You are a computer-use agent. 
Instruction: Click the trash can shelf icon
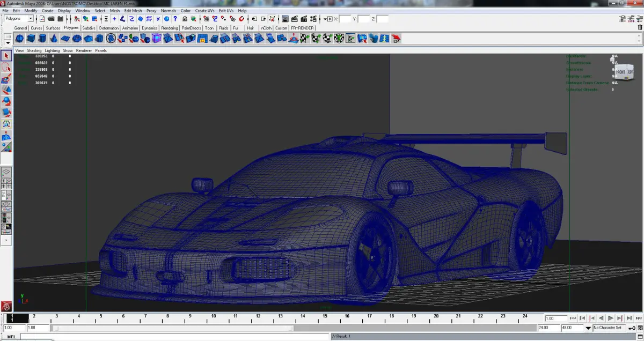point(639,27)
